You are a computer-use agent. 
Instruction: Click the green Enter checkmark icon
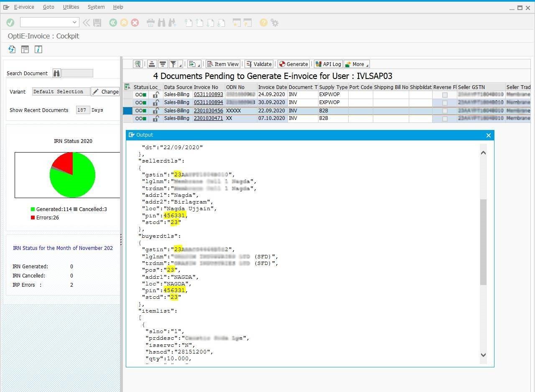tap(10, 23)
